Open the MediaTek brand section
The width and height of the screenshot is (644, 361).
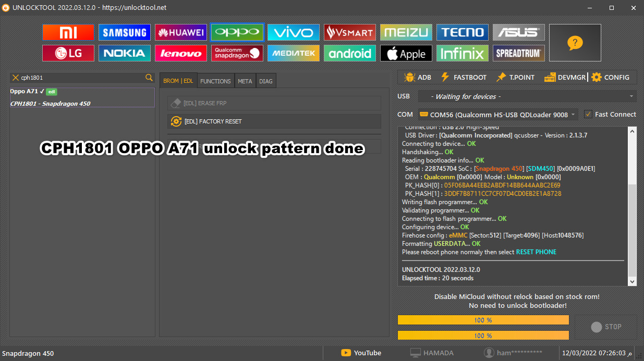coord(293,53)
